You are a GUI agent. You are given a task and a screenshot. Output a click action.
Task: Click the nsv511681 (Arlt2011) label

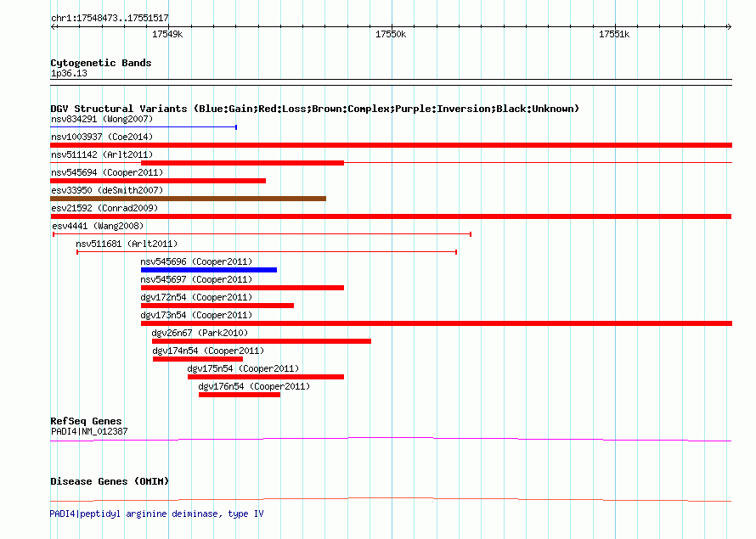click(x=127, y=244)
